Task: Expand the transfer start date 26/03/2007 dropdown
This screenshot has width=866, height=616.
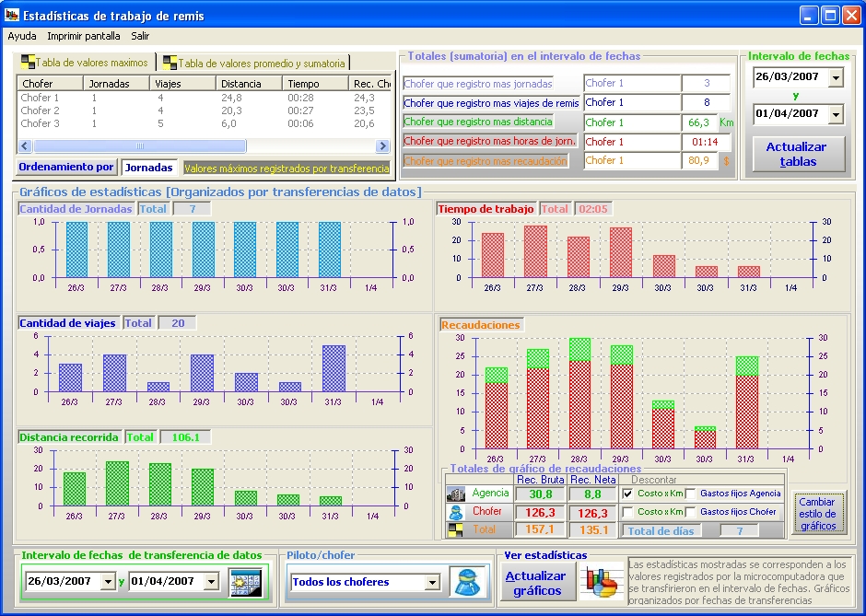Action: (x=109, y=581)
